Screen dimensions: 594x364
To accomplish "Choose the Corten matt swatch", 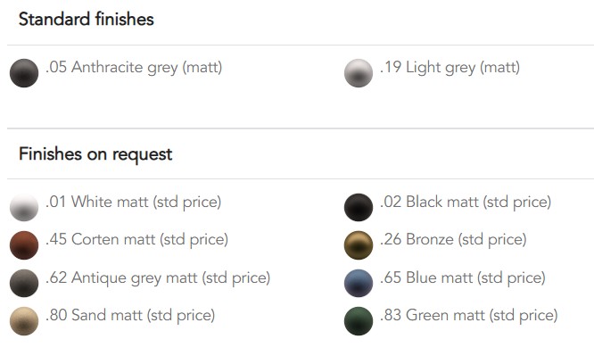I will point(24,245).
